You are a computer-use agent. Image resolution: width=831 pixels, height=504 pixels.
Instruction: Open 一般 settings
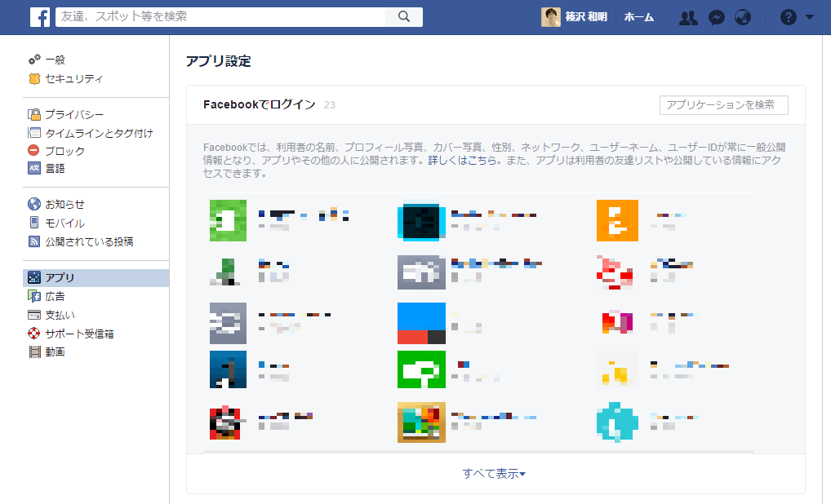point(55,60)
